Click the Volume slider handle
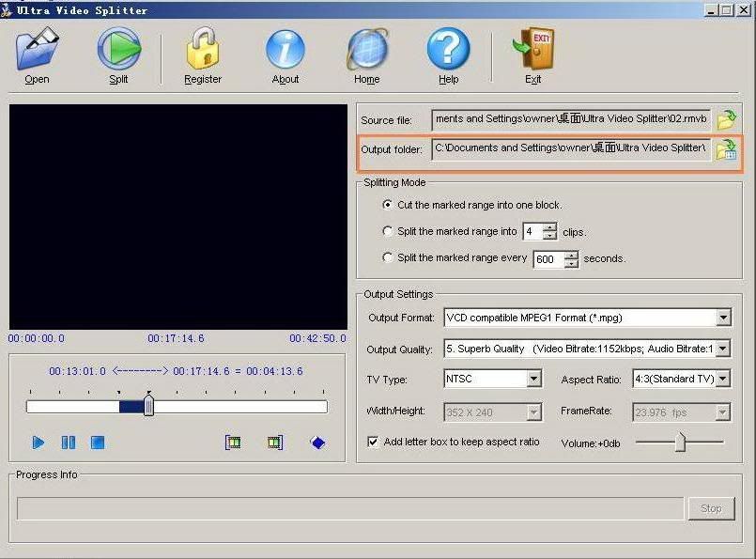This screenshot has height=559, width=756. coord(680,442)
